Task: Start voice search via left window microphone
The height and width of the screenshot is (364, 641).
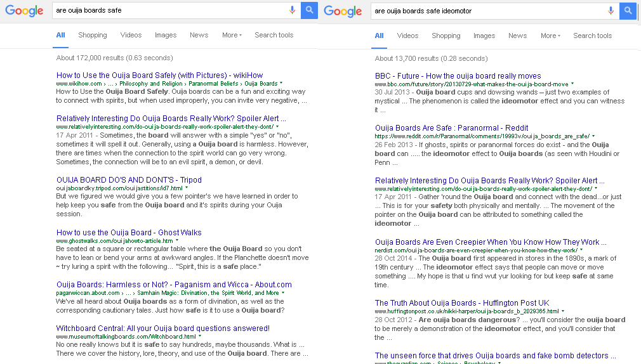Action: (x=293, y=10)
